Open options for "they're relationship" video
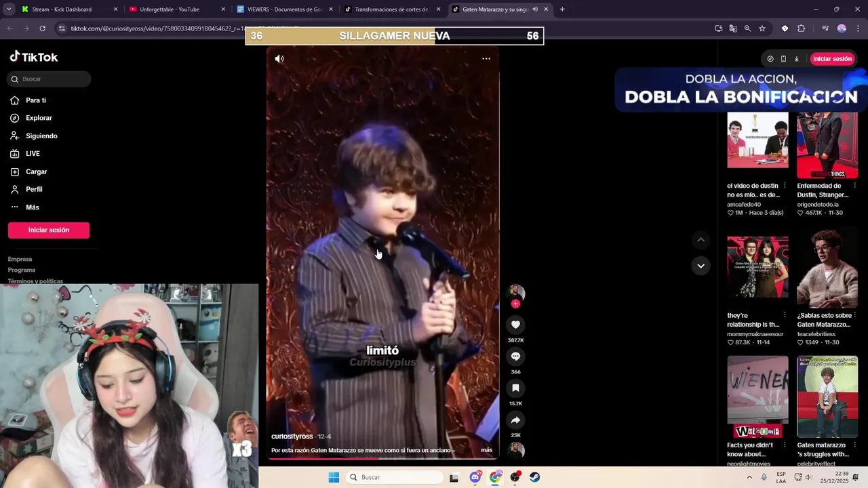The height and width of the screenshot is (488, 868). [785, 315]
